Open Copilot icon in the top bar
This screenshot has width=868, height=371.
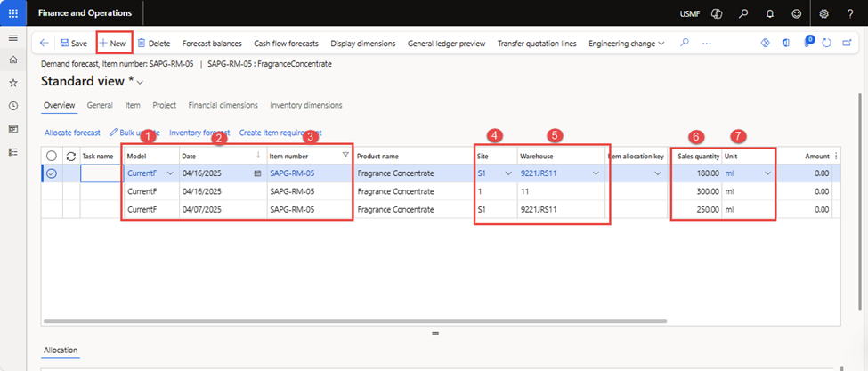[717, 13]
